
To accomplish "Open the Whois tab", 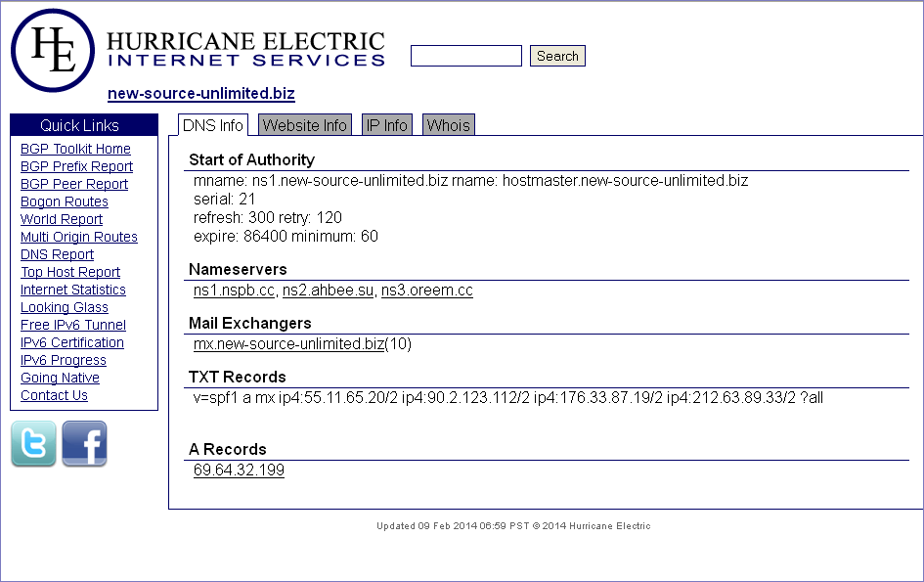I will click(449, 125).
